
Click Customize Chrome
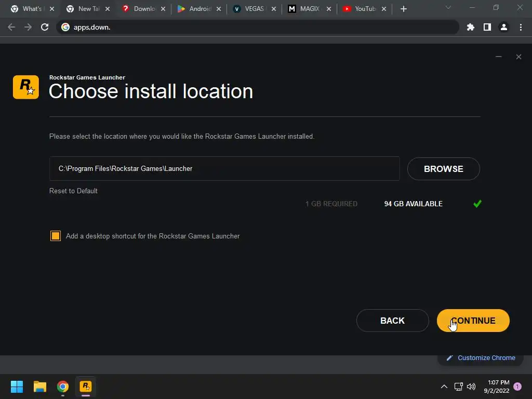pos(481,357)
